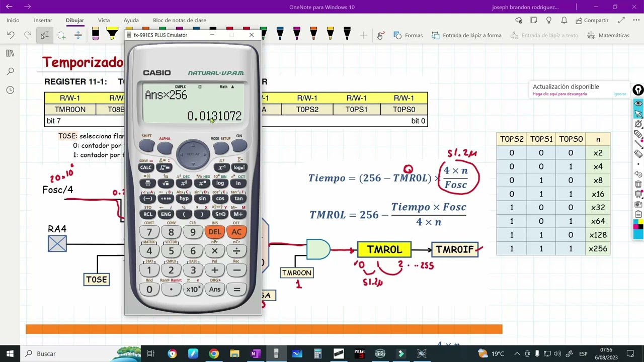Click the Compartir share button
This screenshot has width=644, height=362.
592,20
